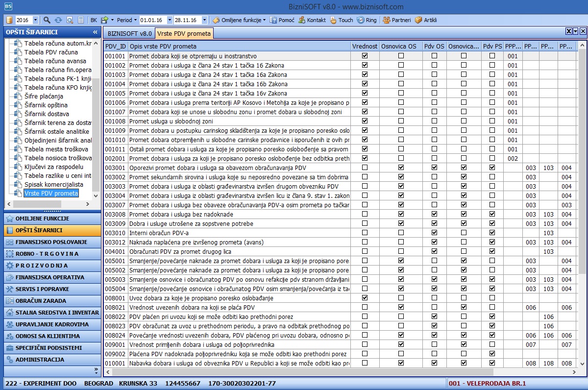Click the refresh arrows icon in toolbar
Viewport: 588px width, 390px height.
[x=58, y=20]
